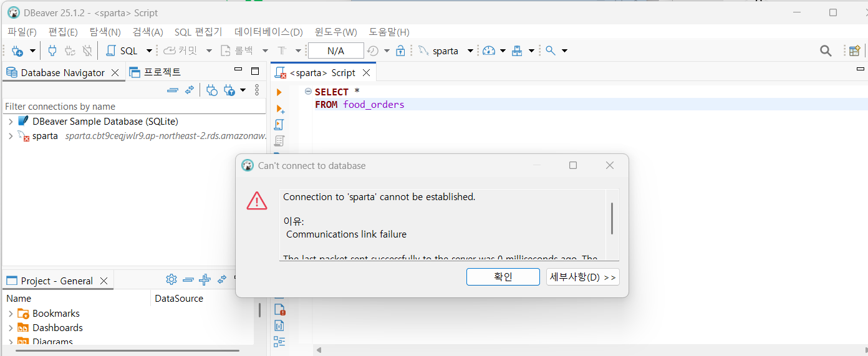Click the Disconnect crossed-plug icon
The height and width of the screenshot is (356, 868).
[87, 51]
